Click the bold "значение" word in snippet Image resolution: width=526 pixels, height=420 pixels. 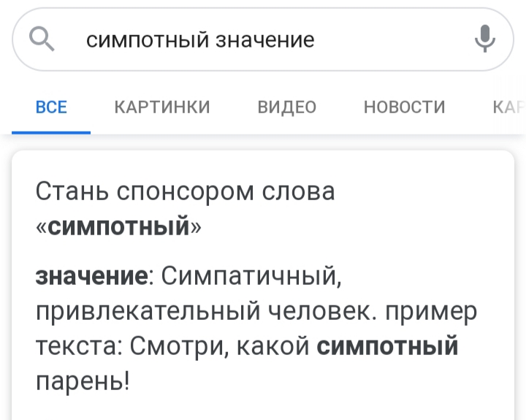click(91, 277)
